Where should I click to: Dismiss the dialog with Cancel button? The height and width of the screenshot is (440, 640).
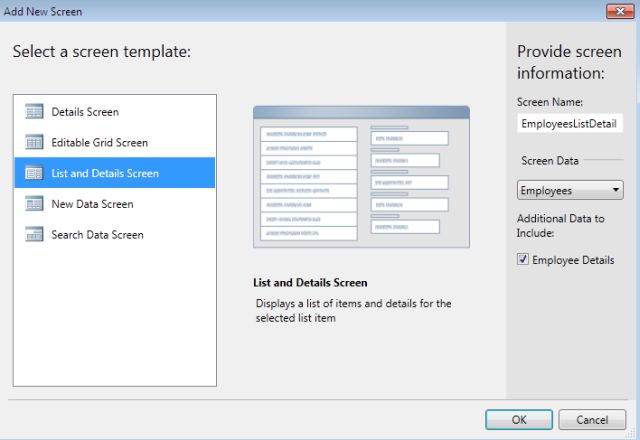592,420
